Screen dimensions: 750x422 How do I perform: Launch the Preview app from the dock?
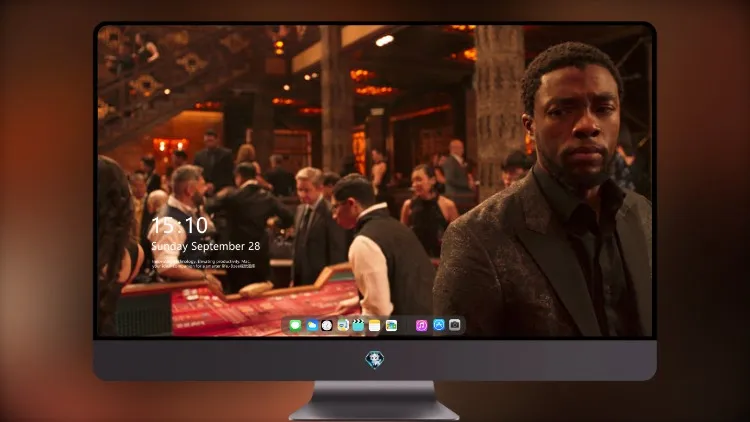tap(343, 325)
